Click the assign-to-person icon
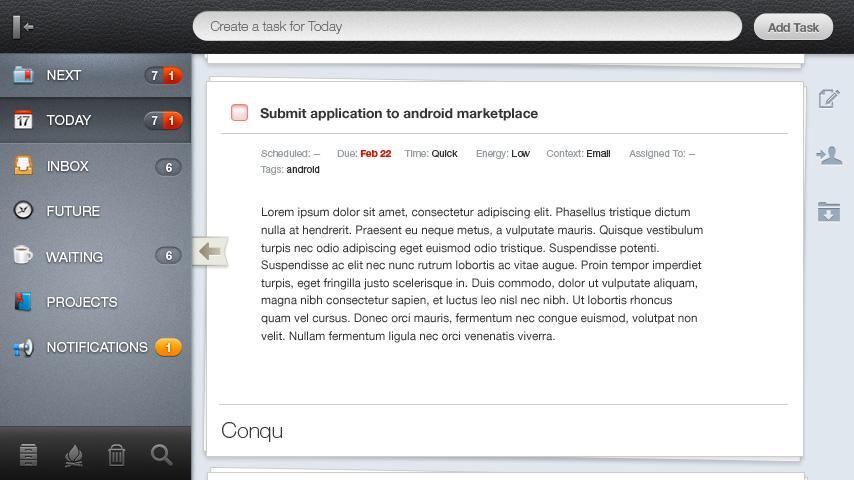Screen dimensions: 854x480 tap(828, 155)
